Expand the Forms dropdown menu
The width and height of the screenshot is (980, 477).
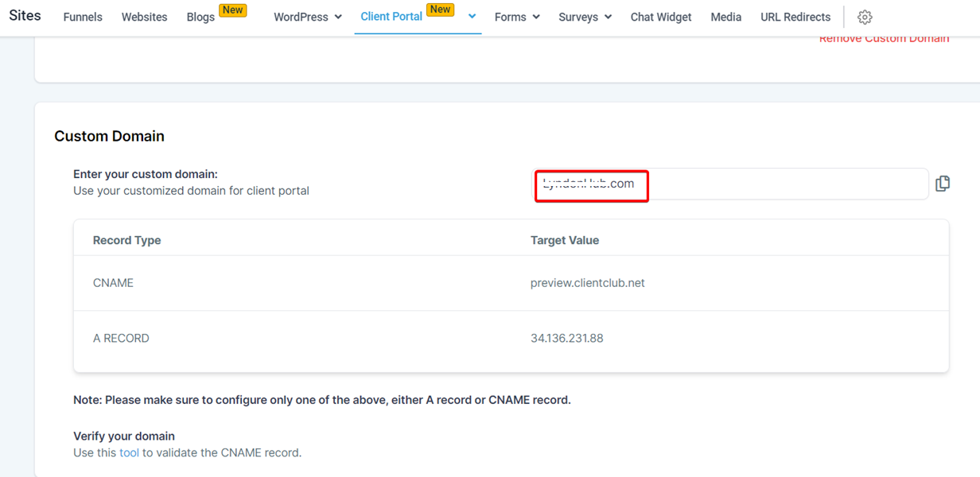click(x=517, y=17)
